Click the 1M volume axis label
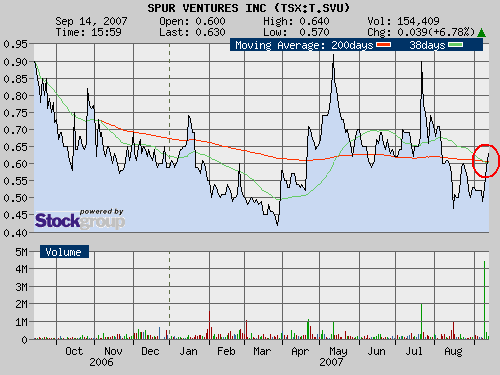500x375 pixels. pyautogui.click(x=21, y=322)
